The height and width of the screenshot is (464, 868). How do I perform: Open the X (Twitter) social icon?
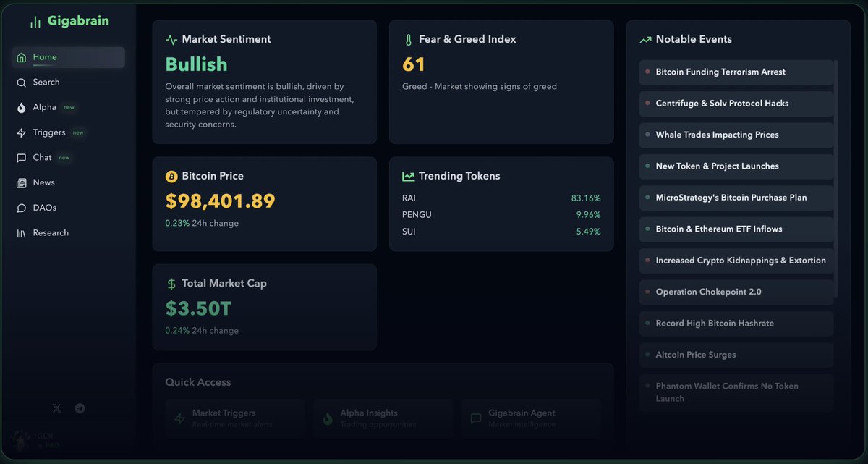pyautogui.click(x=57, y=408)
